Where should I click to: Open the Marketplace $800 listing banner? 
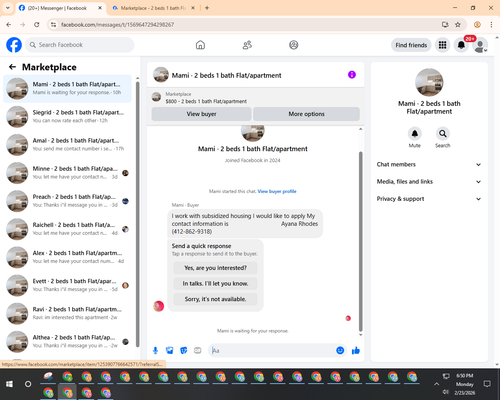(x=256, y=97)
